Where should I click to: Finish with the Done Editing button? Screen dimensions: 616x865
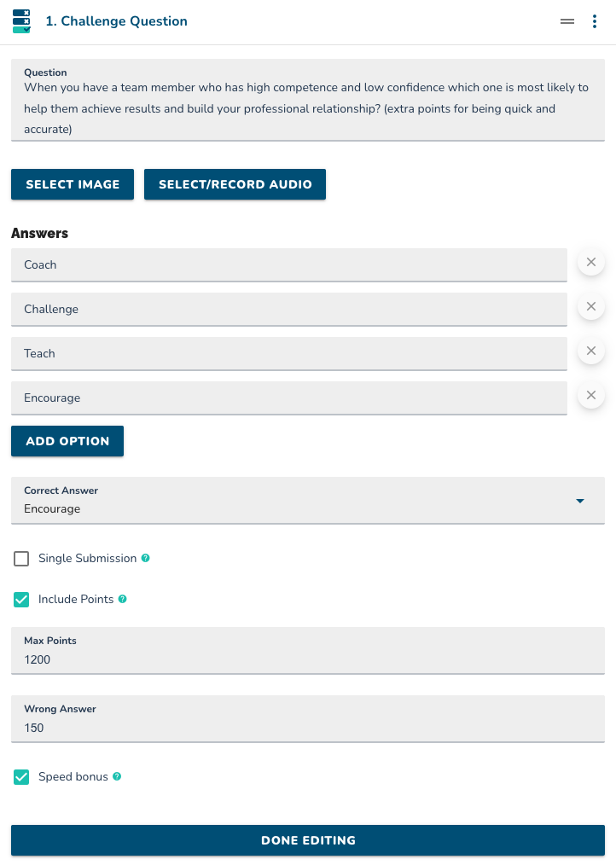pyautogui.click(x=308, y=840)
